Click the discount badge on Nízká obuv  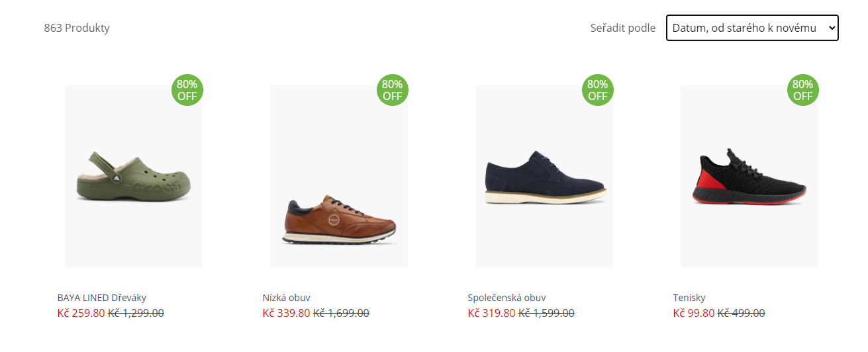(x=393, y=90)
